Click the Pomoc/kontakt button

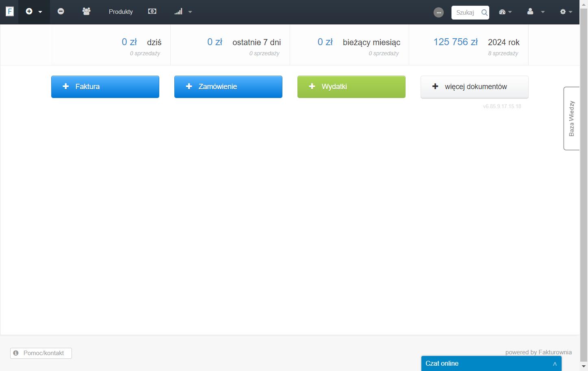pyautogui.click(x=41, y=353)
